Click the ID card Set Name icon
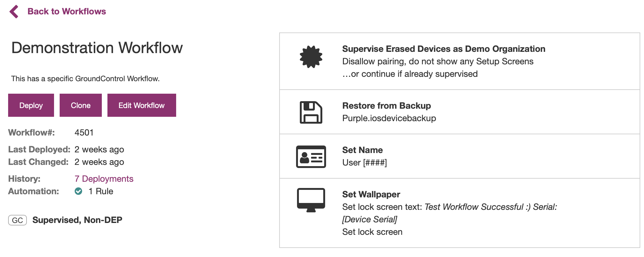The image size is (644, 257). point(311,157)
